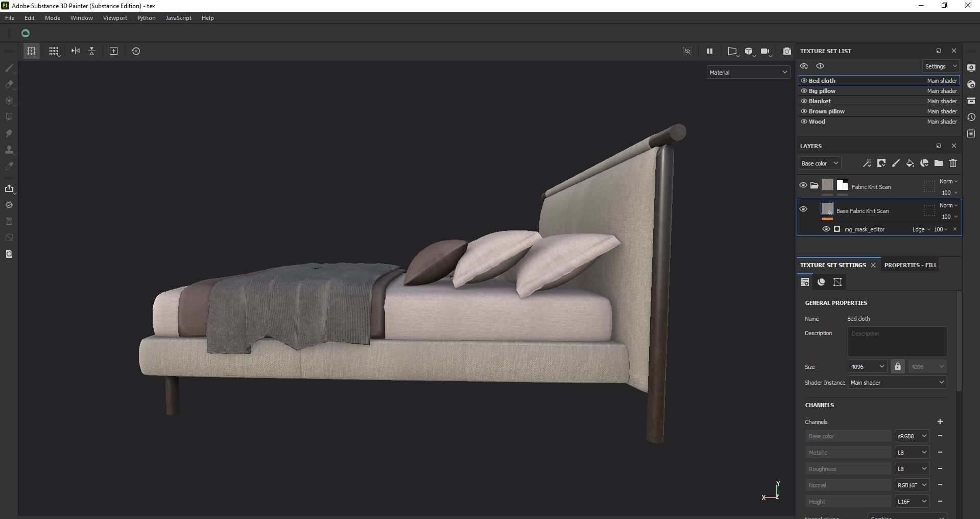Open the Viewport menu
Viewport: 980px width, 519px height.
(x=115, y=18)
